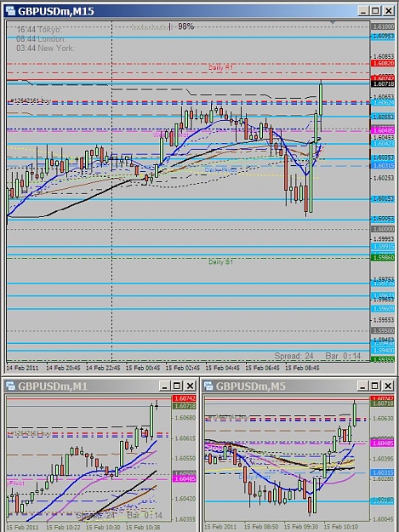Maximize the GBPUSDm,M5 chart window
Image resolution: width=399 pixels, height=532 pixels.
(375, 386)
